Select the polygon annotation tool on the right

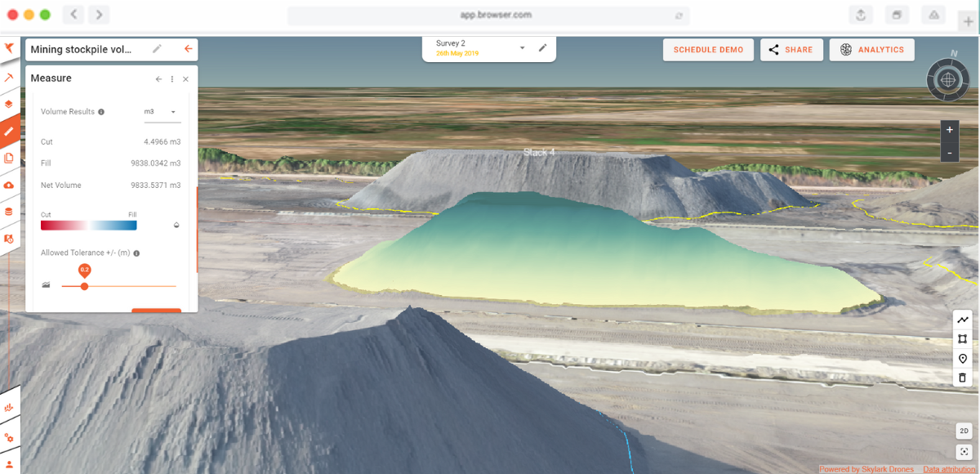coord(961,339)
